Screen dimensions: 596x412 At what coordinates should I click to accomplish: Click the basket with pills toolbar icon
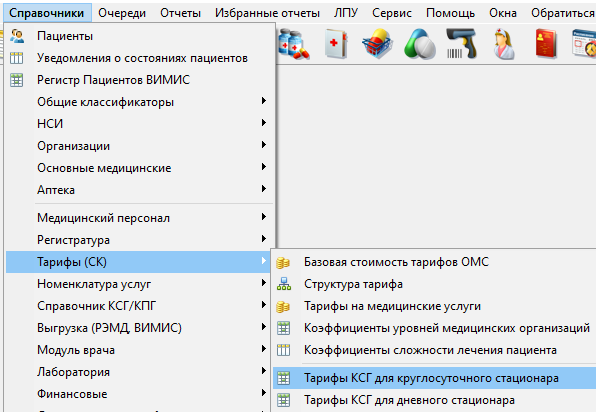click(378, 44)
